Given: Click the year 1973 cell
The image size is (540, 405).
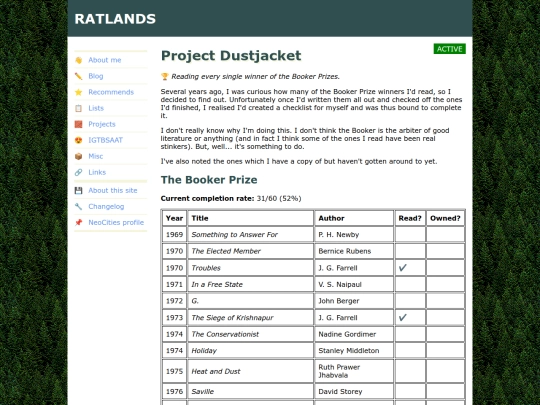Looking at the screenshot, I should click(x=174, y=318).
